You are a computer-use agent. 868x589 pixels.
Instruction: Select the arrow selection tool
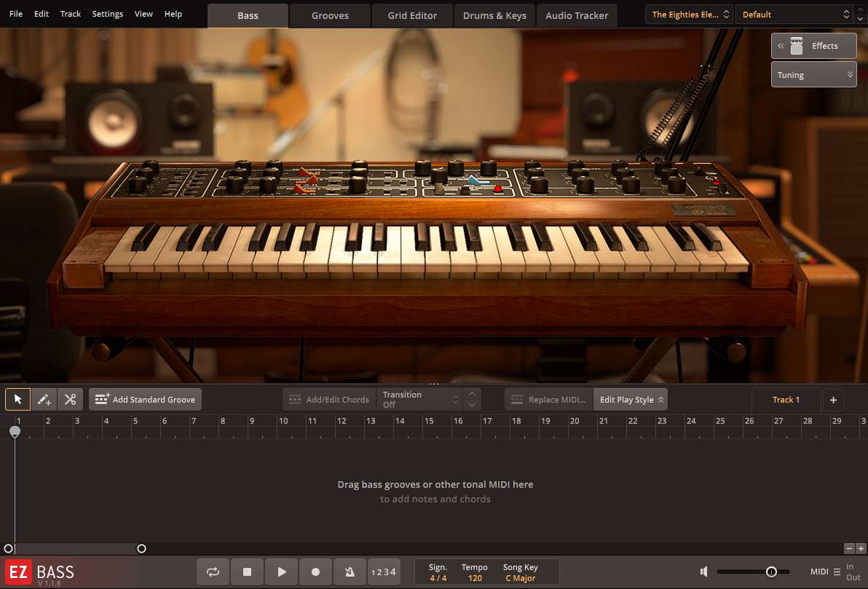coord(17,399)
